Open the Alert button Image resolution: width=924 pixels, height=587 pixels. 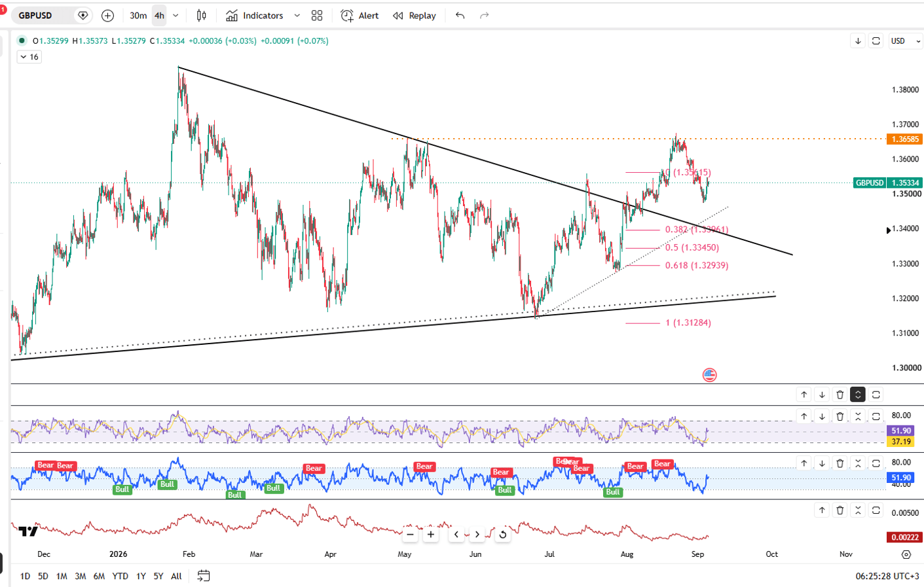(360, 16)
